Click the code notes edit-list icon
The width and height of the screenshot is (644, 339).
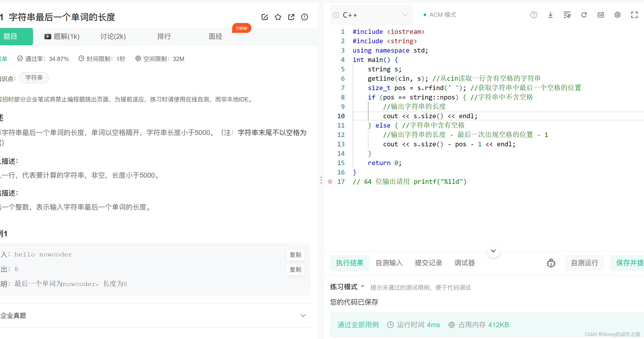567,15
